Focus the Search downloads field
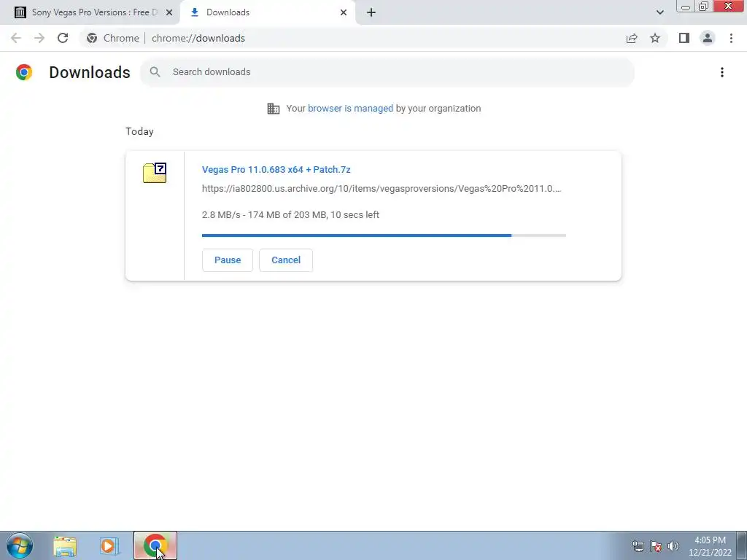The image size is (747, 560). click(387, 72)
